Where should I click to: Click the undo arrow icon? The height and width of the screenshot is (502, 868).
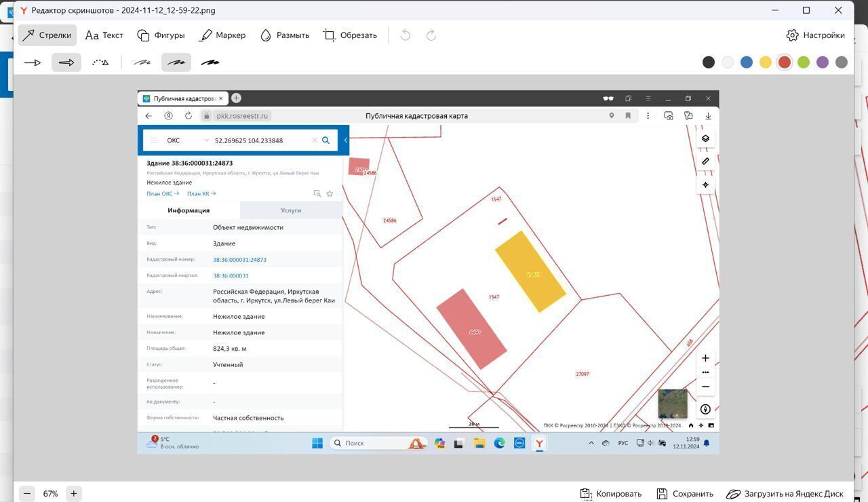(406, 35)
